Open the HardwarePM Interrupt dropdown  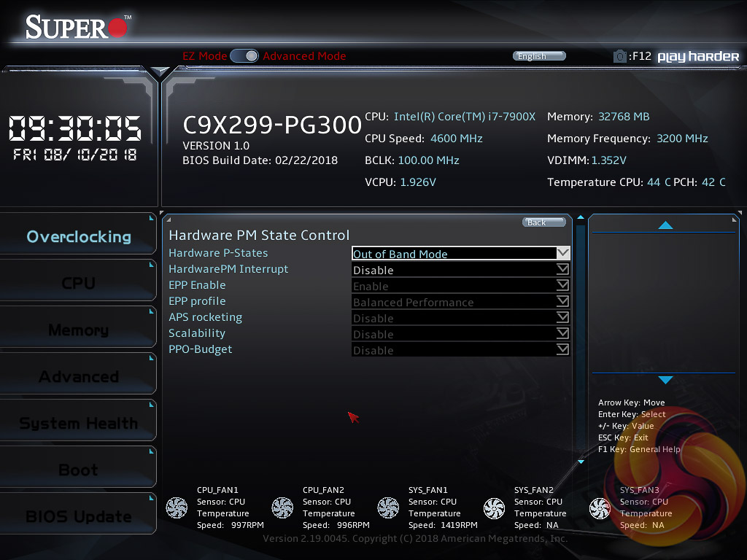click(460, 270)
